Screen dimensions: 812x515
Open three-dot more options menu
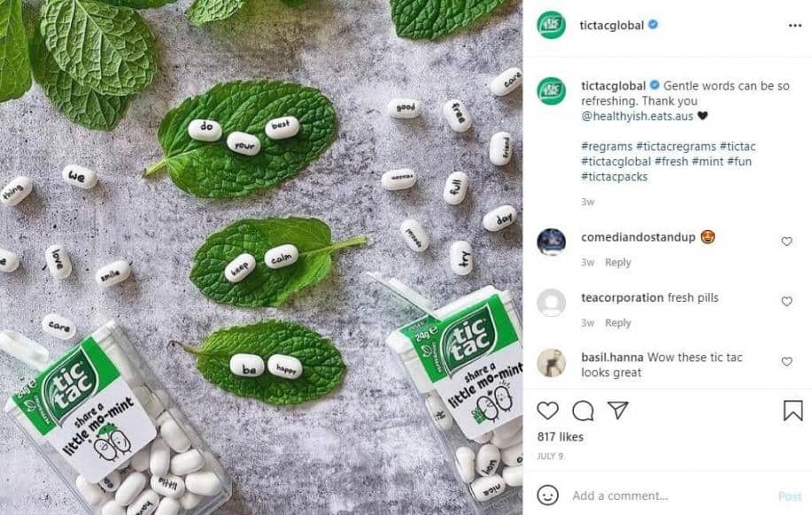click(793, 26)
